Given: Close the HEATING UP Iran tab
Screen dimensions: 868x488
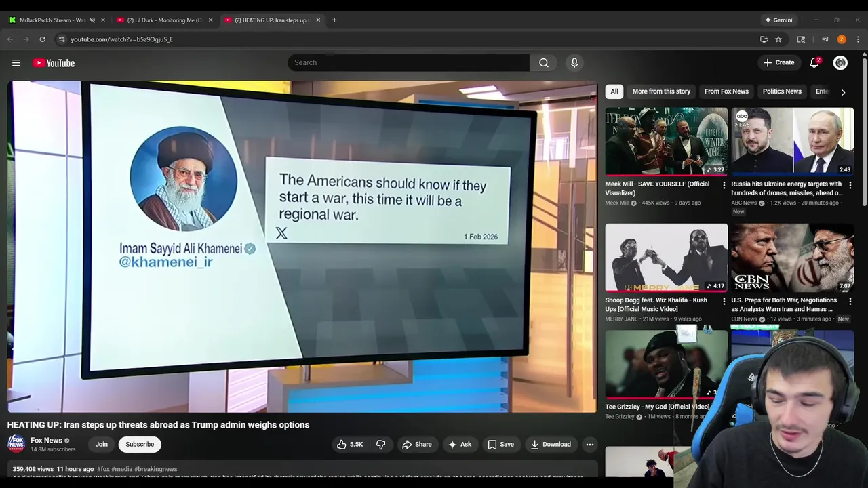Looking at the screenshot, I should click(318, 20).
